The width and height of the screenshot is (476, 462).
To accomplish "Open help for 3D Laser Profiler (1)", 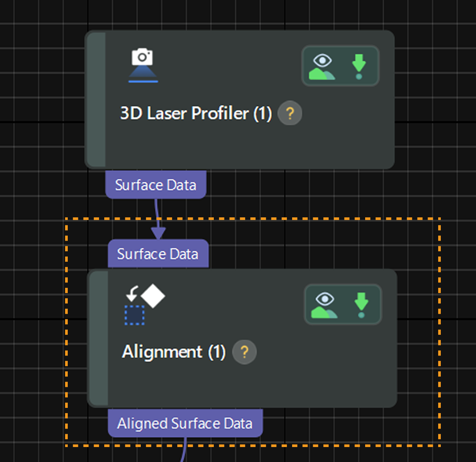I will [x=289, y=114].
